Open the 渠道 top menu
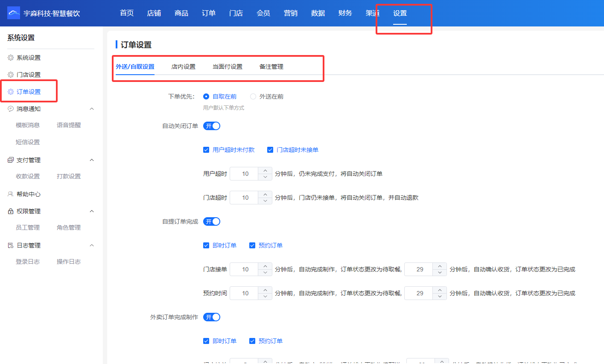The width and height of the screenshot is (604, 364). click(x=372, y=13)
